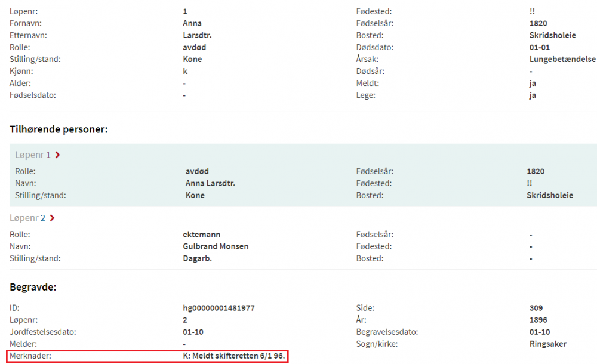Click the name Anna Larsdtr. in highlighted row

[x=210, y=183]
